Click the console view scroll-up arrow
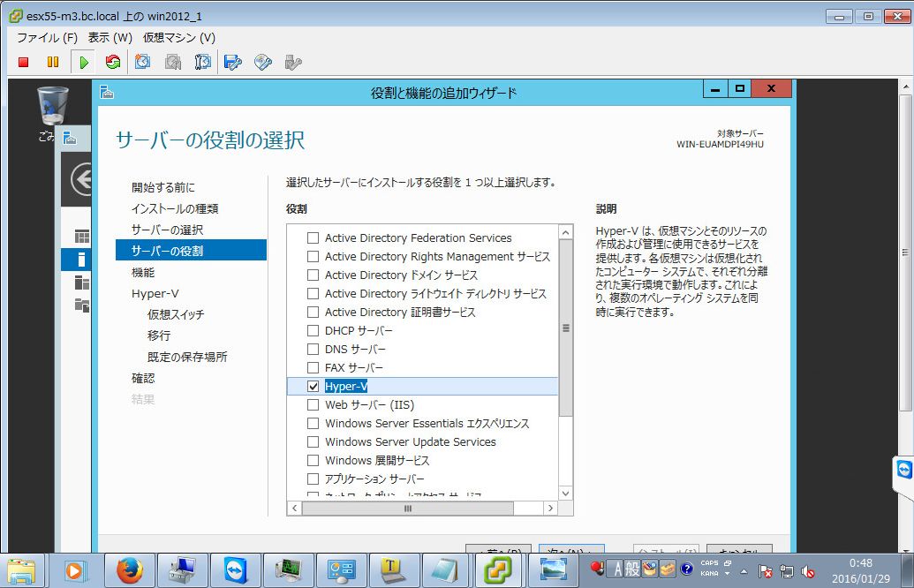 coord(905,87)
